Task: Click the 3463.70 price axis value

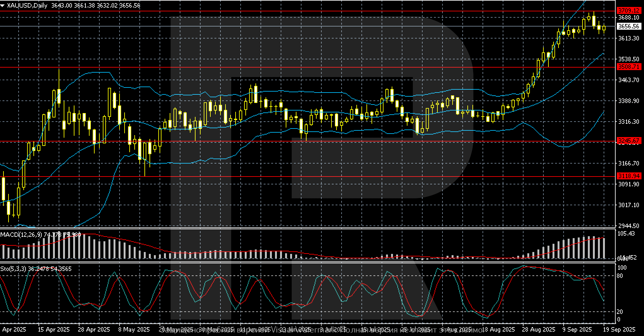Action: pos(629,80)
